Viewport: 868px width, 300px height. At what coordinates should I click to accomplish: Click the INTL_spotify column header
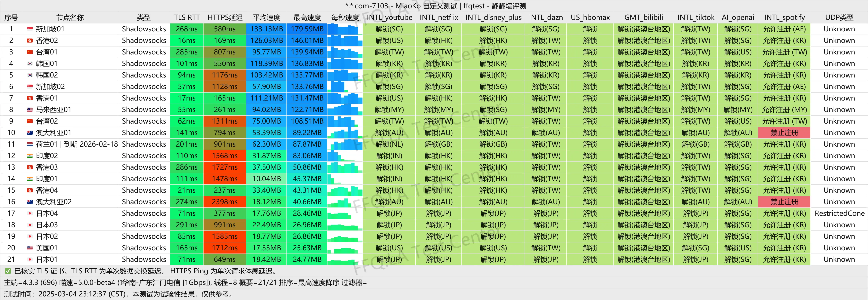pyautogui.click(x=784, y=17)
